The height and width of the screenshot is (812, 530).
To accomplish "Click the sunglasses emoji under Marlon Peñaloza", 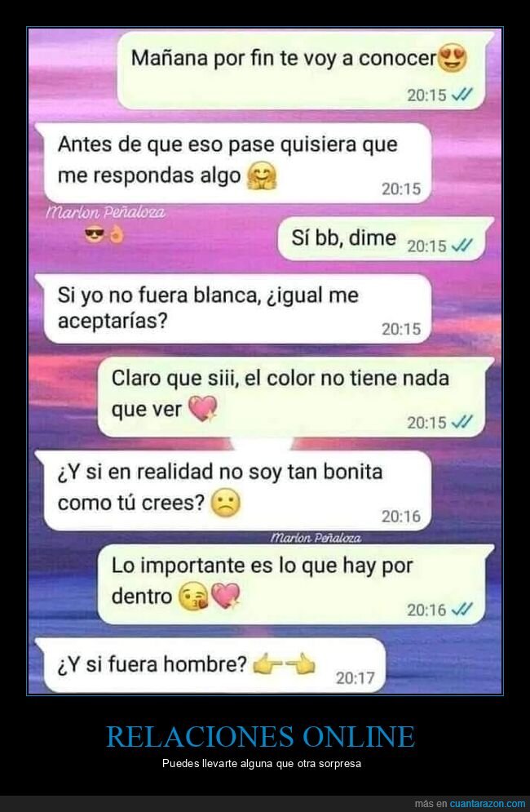I will click(95, 236).
